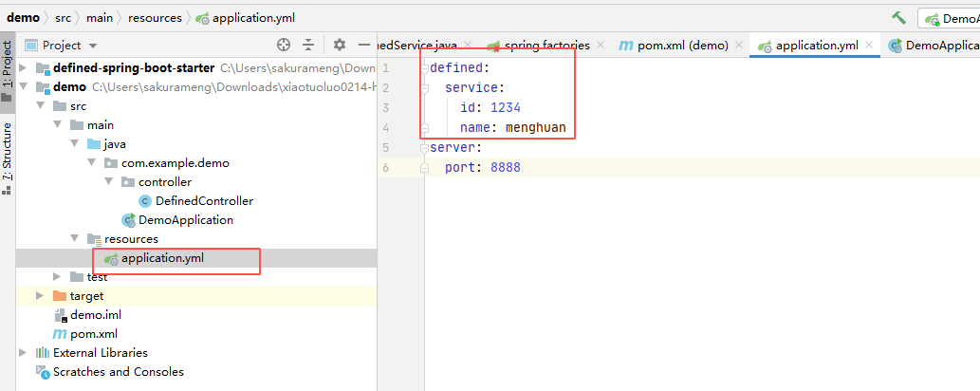Close the application.yml tab
This screenshot has width=980, height=391.
tap(869, 45)
